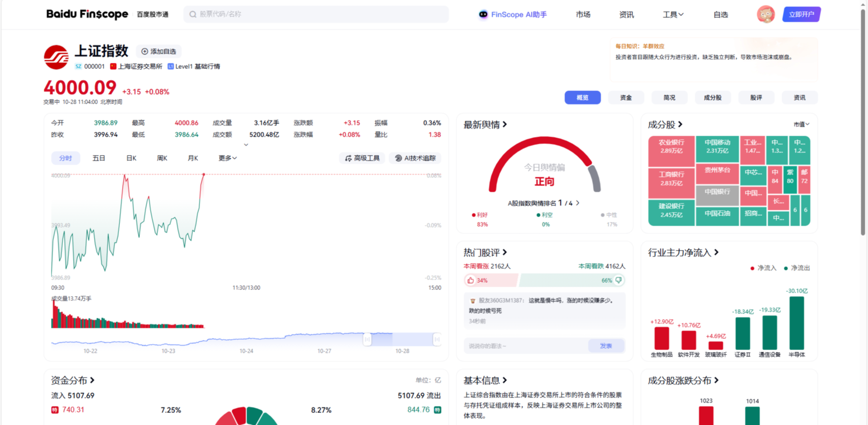868x425 pixels.
Task: Click the chart range slider left handle
Action: click(x=367, y=339)
